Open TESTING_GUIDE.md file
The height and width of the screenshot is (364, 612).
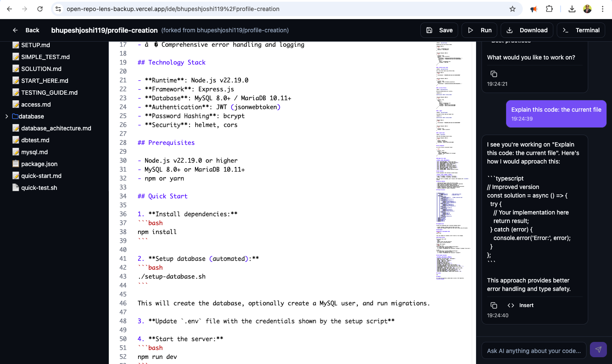49,93
